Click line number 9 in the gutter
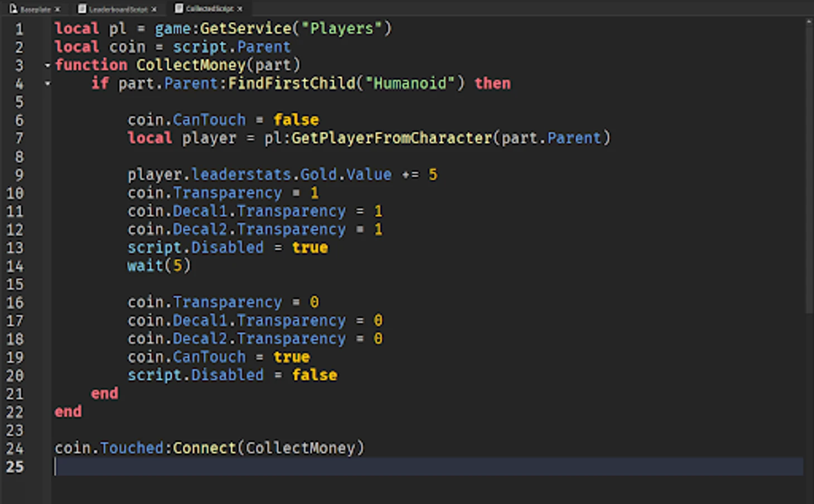814x504 pixels. 18,175
